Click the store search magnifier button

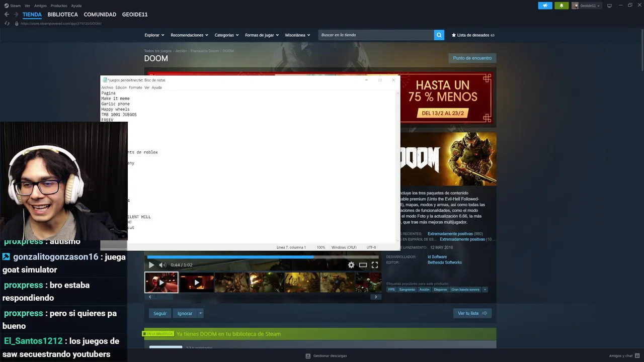click(439, 35)
